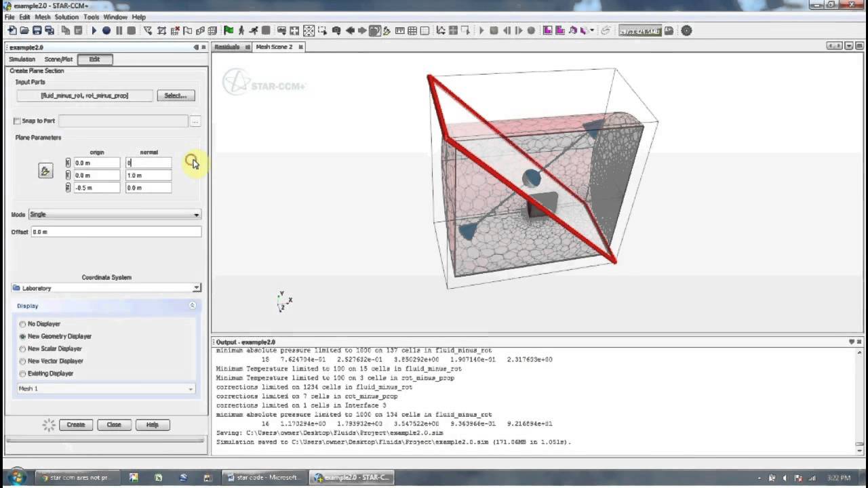Click the Help button in panel
Viewport: 868px width, 488px height.
[x=152, y=425]
